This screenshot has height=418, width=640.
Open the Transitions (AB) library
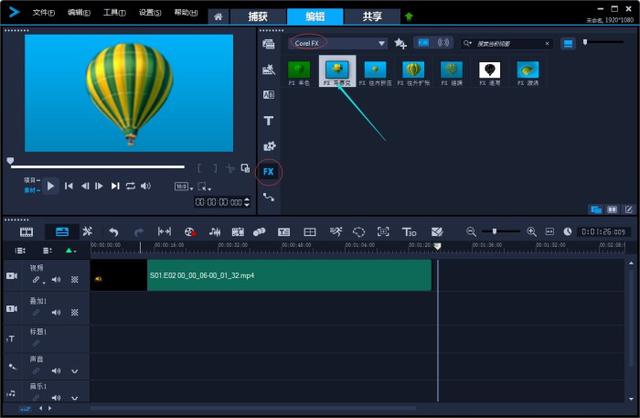pyautogui.click(x=269, y=95)
